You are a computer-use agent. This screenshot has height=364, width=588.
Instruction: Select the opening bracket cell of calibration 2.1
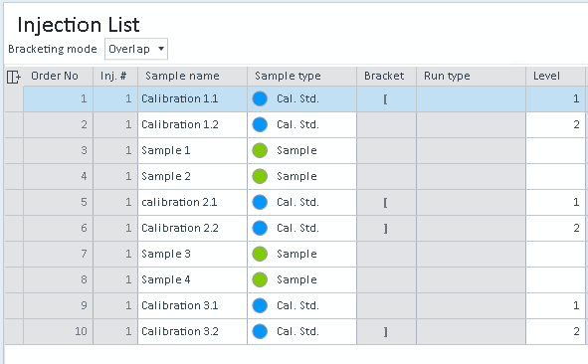pos(386,203)
